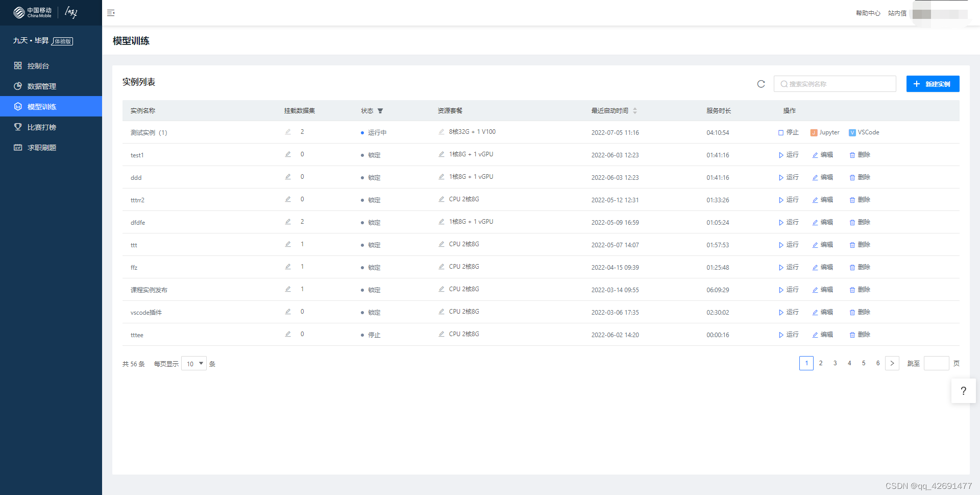Click the vscode插件 instance name
Screen dimensions: 980x495
point(146,313)
